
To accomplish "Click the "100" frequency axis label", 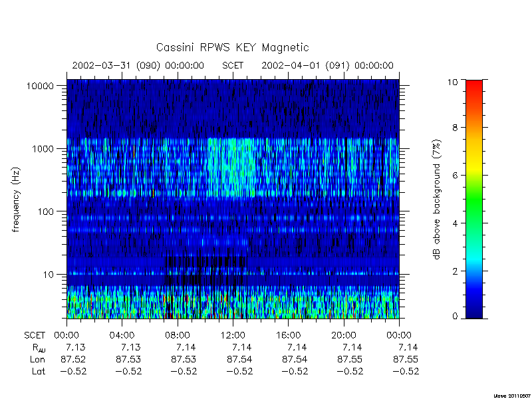I will click(46, 211).
